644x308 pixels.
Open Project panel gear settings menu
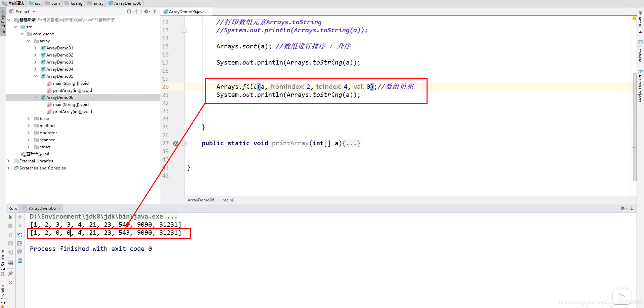pyautogui.click(x=147, y=11)
